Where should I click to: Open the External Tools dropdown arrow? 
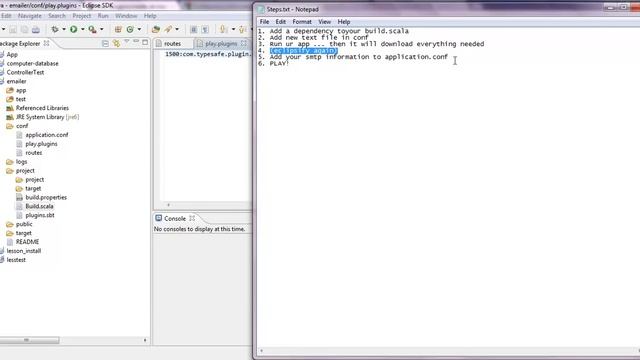click(x=102, y=29)
